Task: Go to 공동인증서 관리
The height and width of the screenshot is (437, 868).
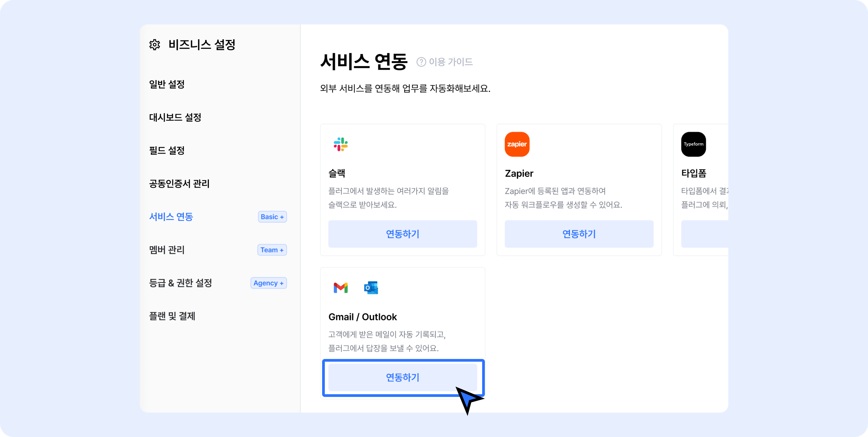Action: coord(179,184)
